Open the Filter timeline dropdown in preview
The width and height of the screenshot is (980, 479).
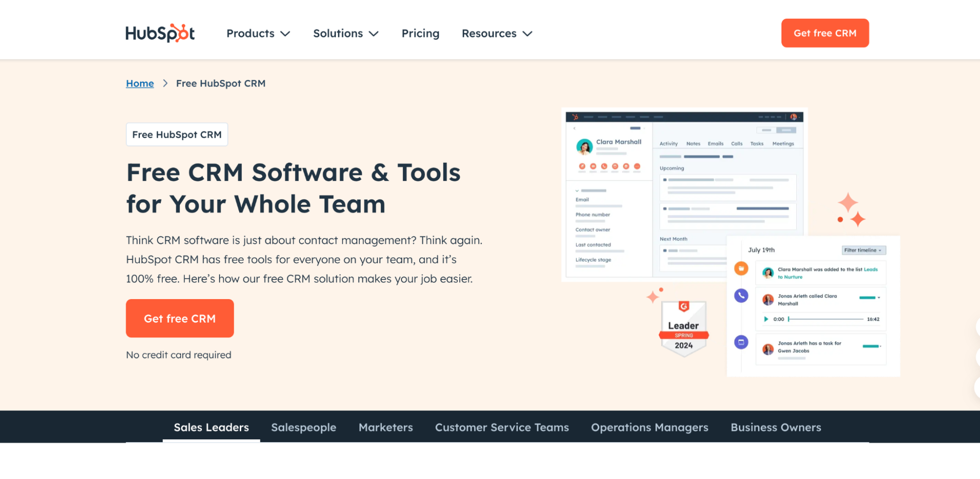pyautogui.click(x=864, y=250)
